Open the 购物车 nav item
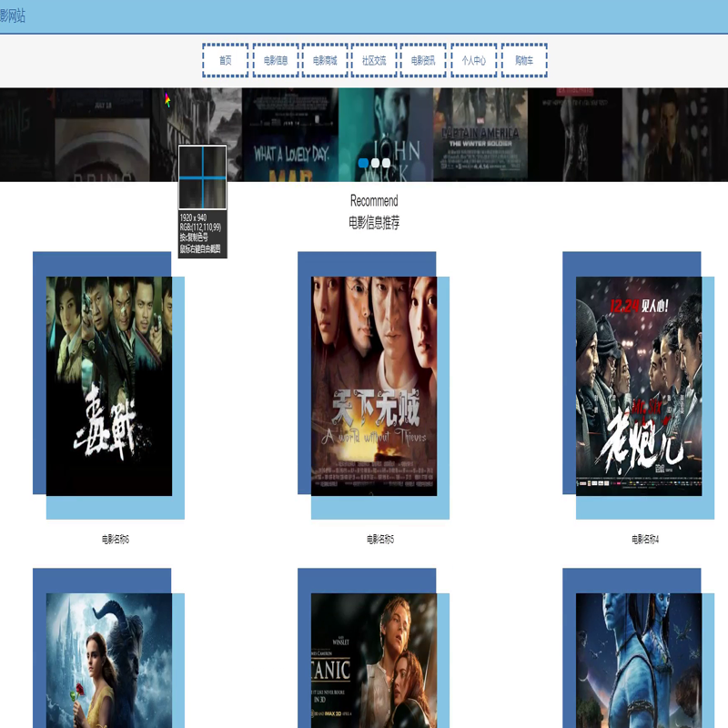The image size is (728, 728). pyautogui.click(x=525, y=60)
